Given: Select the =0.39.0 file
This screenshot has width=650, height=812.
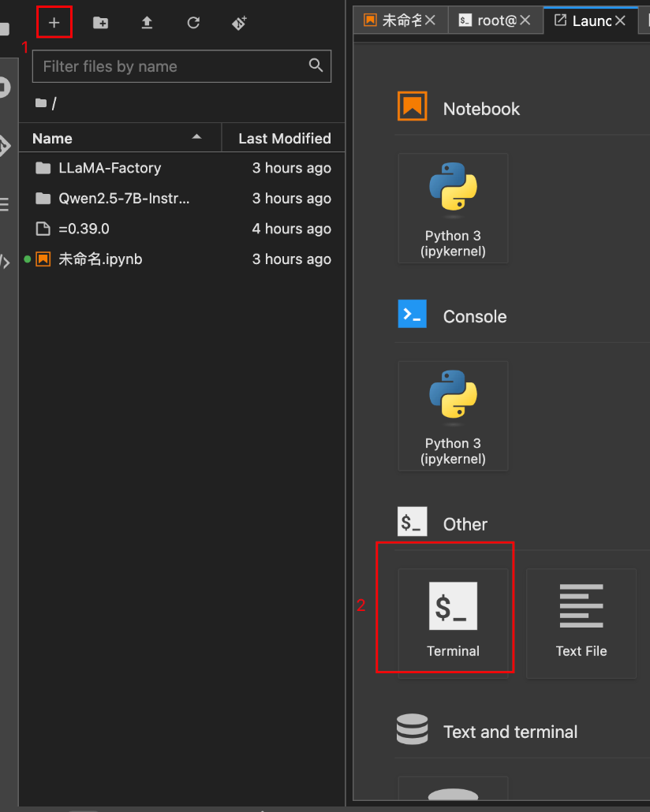Looking at the screenshot, I should [x=181, y=229].
